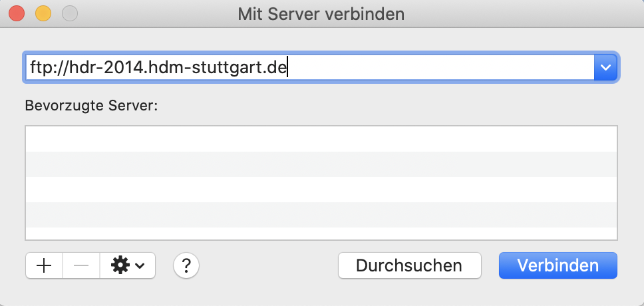Image resolution: width=644 pixels, height=306 pixels.
Task: Add server address to favorites with plus button
Action: pos(44,265)
